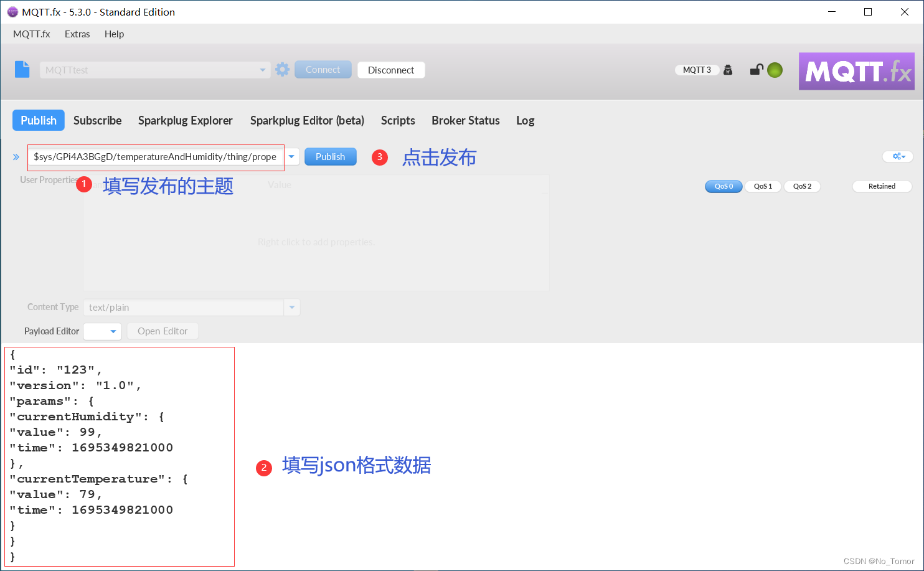
Task: Click the new connection profile file icon
Action: [22, 69]
